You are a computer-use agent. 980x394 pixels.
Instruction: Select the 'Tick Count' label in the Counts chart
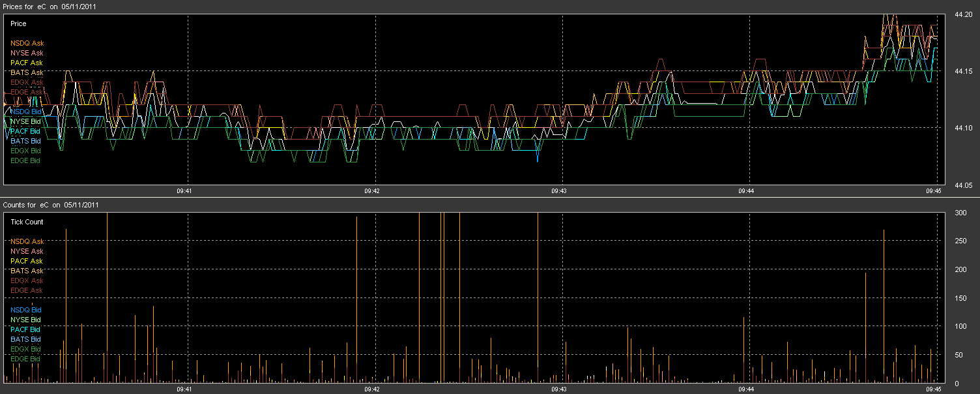[27, 222]
